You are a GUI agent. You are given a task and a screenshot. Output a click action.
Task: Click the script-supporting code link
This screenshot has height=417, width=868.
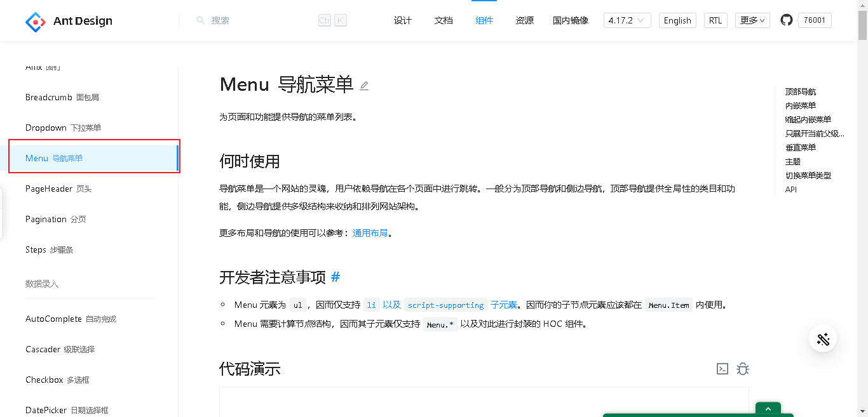(x=445, y=305)
